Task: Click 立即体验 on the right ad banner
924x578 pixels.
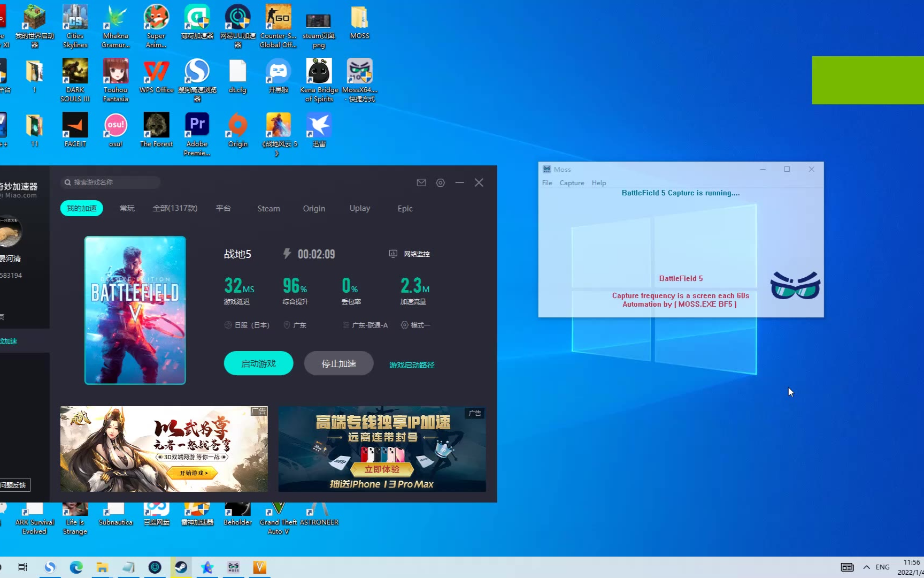Action: point(382,469)
